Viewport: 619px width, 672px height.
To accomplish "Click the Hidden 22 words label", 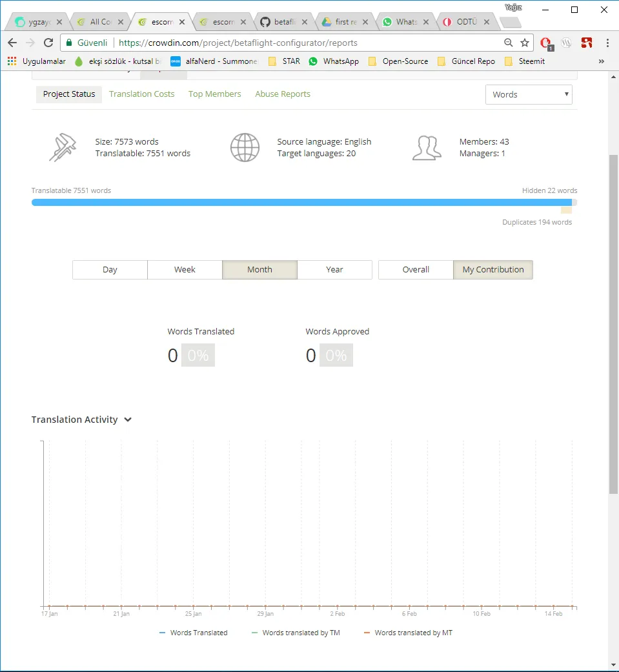I will point(549,190).
